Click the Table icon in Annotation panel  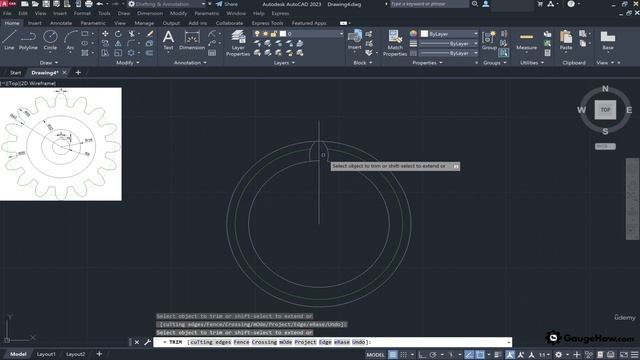click(212, 53)
